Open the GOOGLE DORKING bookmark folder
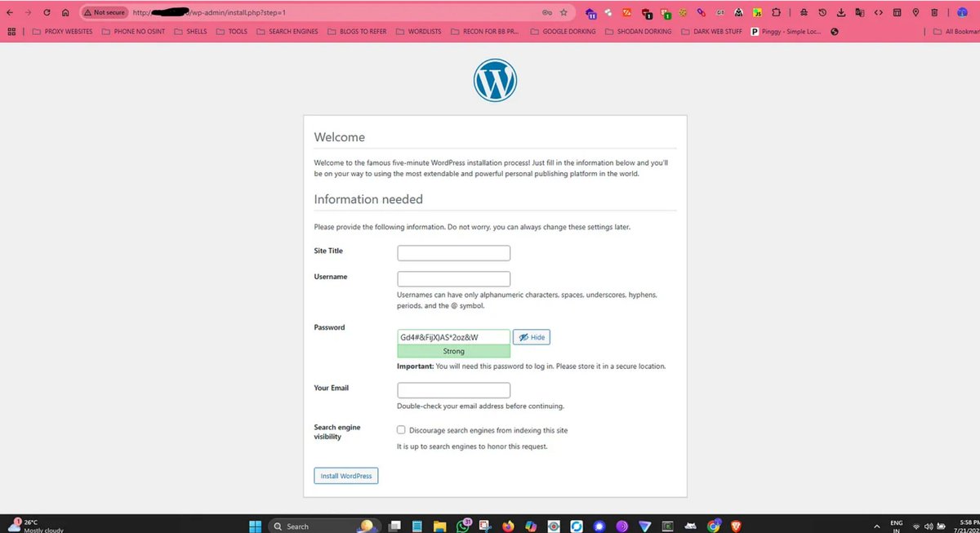The width and height of the screenshot is (980, 533). [563, 32]
